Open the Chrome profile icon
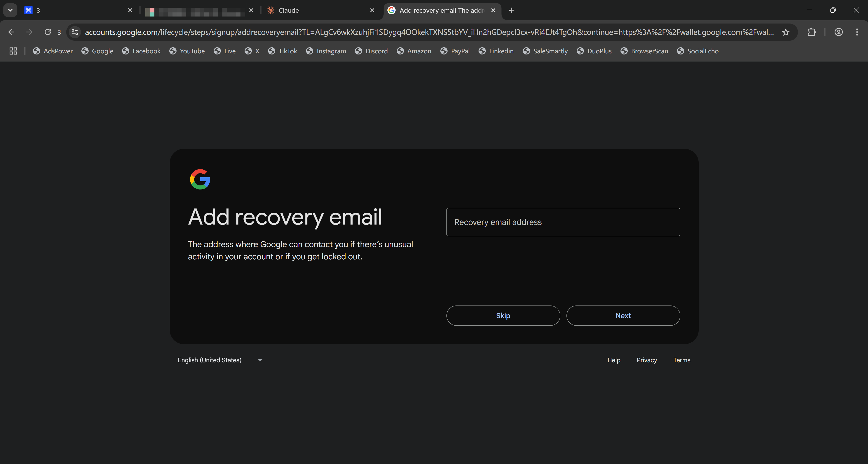The image size is (868, 464). (x=839, y=32)
